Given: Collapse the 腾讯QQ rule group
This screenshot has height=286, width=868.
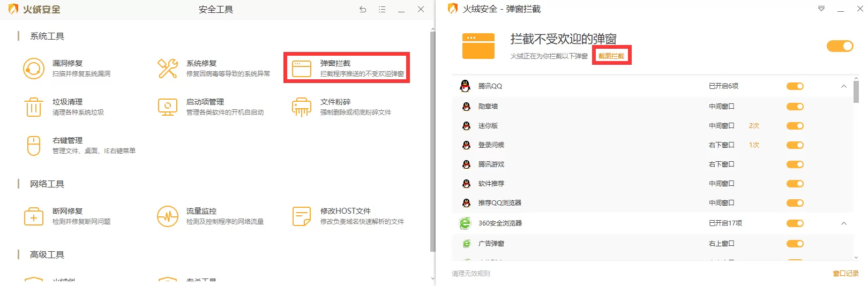Looking at the screenshot, I should (x=844, y=86).
